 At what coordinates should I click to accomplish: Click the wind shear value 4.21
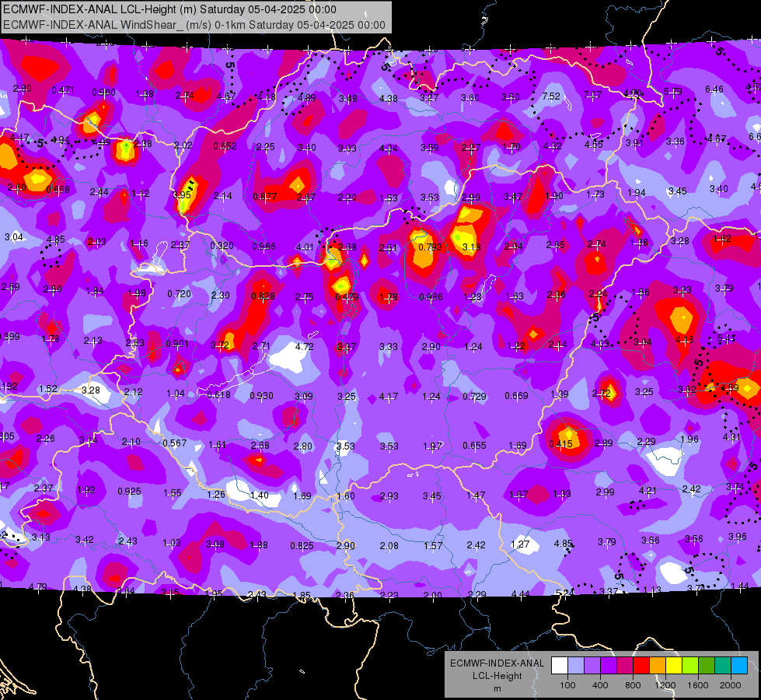(x=648, y=490)
